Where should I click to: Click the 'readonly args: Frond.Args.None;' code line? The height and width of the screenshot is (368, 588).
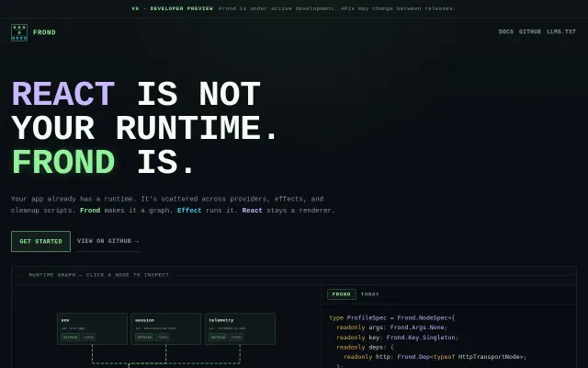pos(392,328)
